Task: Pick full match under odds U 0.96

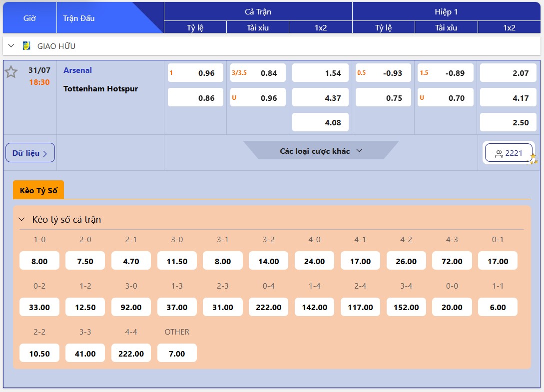Action: pos(258,98)
